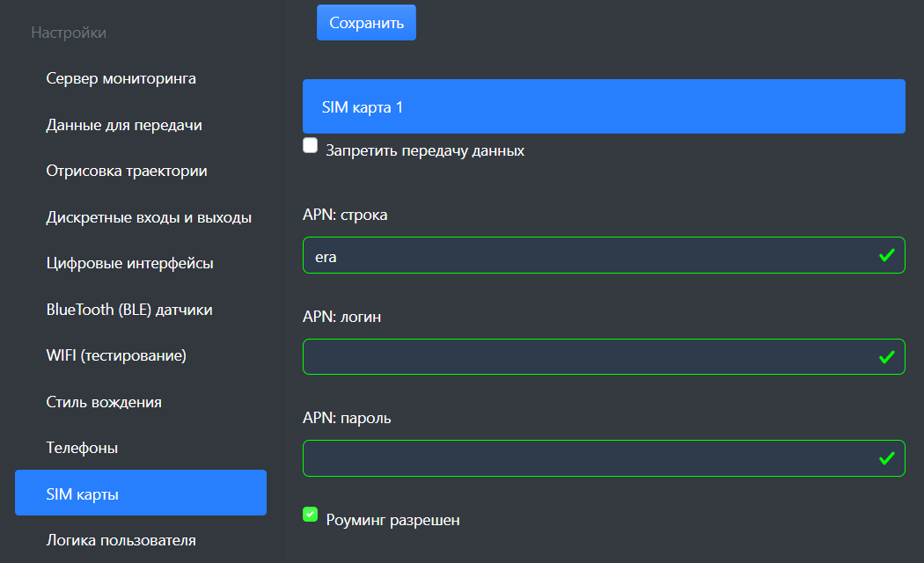Select WIFI (тестирование) in sidebar
Viewport: 924px width, 563px height.
click(116, 355)
